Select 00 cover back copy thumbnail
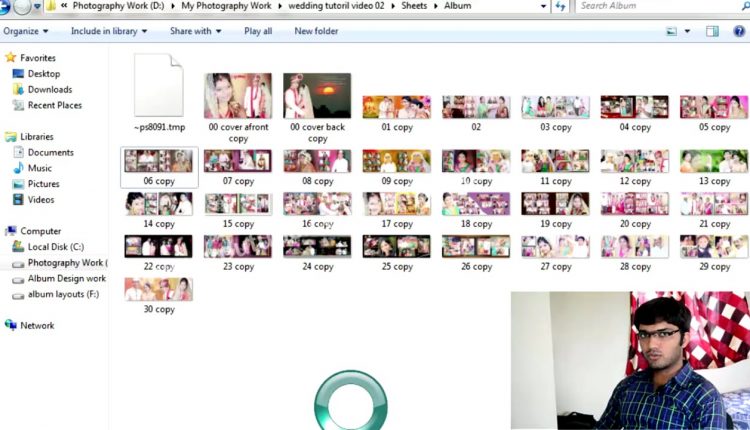 pos(317,96)
